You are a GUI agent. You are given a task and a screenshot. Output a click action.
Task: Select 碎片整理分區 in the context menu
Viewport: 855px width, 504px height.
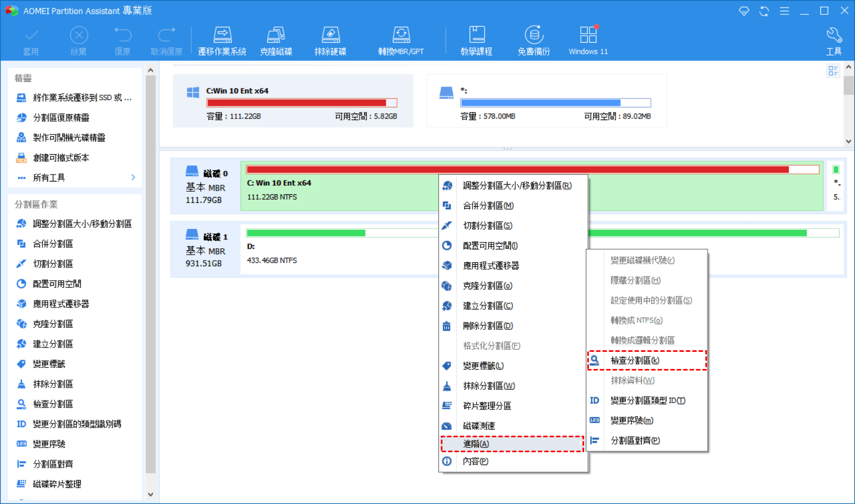(513, 406)
